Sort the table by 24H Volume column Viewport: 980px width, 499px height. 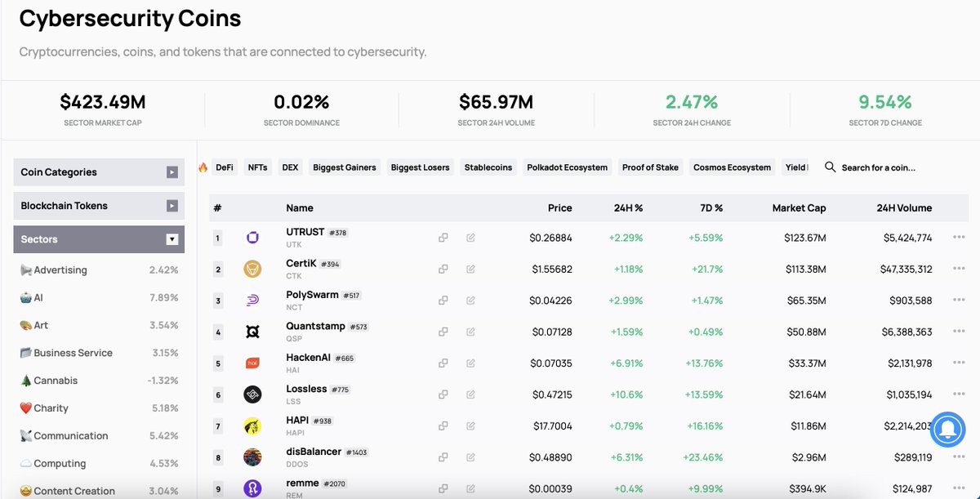904,208
